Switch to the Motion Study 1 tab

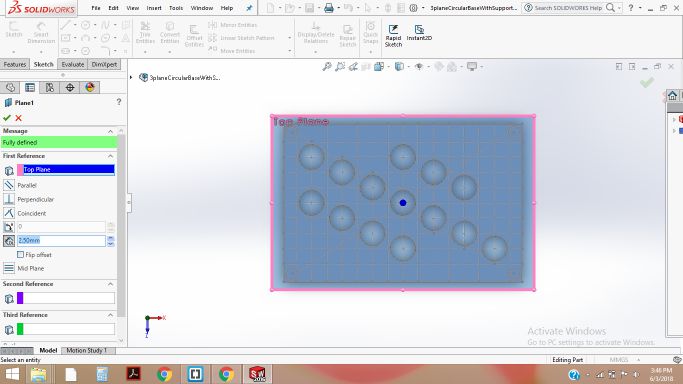click(87, 350)
